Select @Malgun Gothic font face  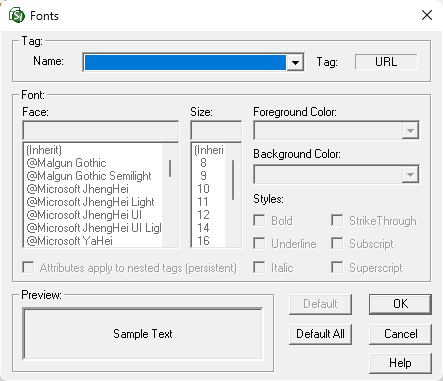coord(93,163)
